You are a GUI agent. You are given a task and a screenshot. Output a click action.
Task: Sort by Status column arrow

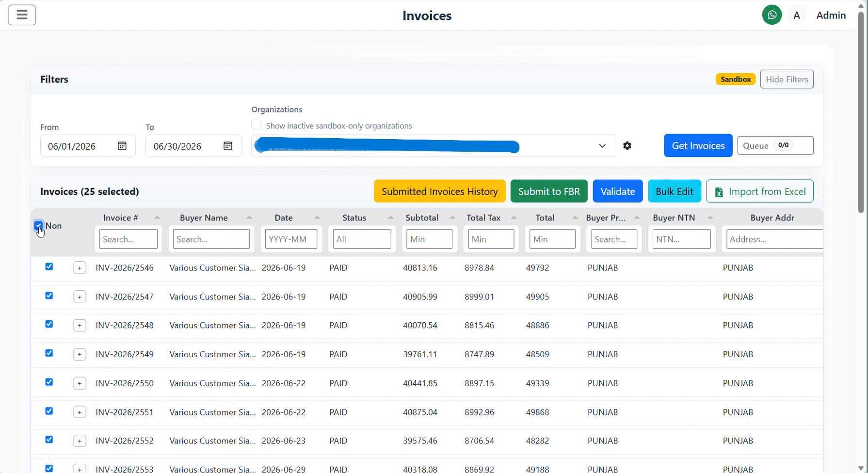coord(391,218)
